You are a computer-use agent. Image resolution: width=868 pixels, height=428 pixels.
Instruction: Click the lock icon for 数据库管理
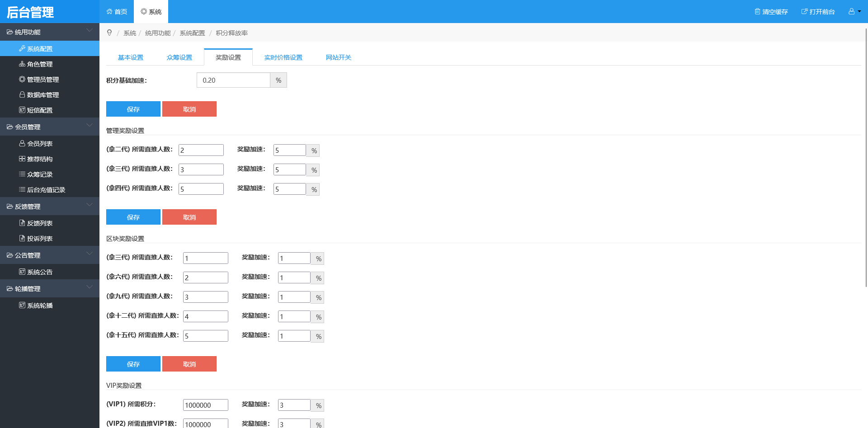pyautogui.click(x=22, y=94)
